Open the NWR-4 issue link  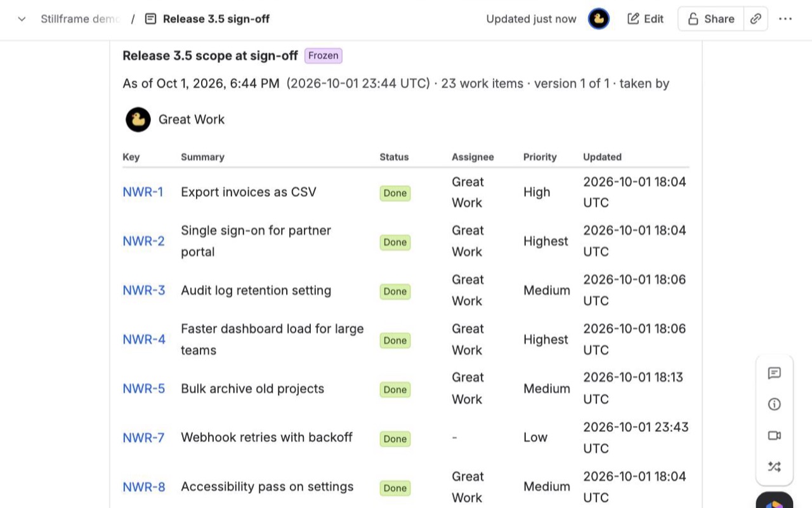coord(144,339)
